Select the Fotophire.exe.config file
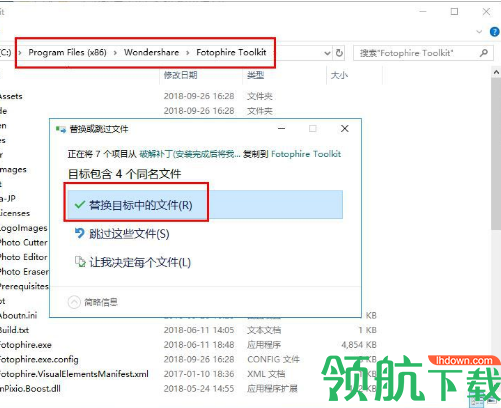The height and width of the screenshot is (408, 501). pos(39,359)
